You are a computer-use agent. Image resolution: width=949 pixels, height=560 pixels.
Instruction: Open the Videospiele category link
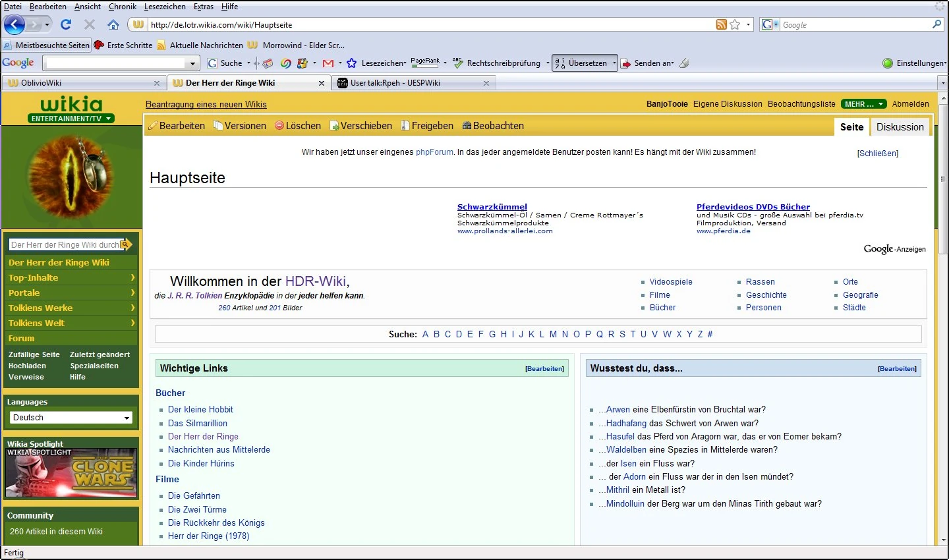[671, 282]
